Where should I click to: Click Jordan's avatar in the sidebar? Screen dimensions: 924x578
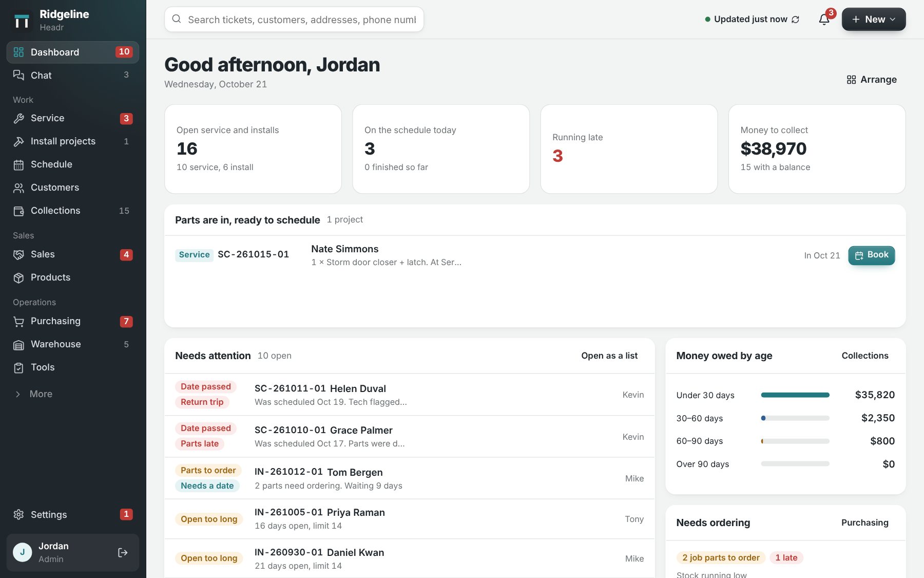22,552
